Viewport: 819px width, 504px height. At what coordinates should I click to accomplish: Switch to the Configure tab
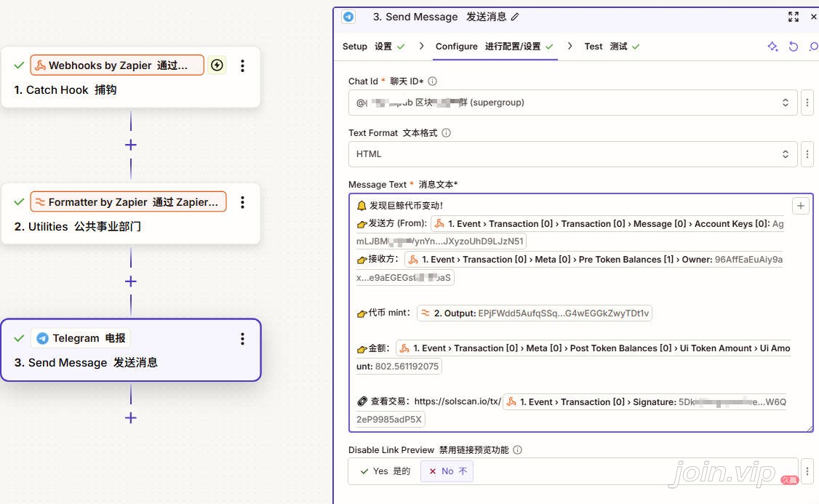(494, 47)
